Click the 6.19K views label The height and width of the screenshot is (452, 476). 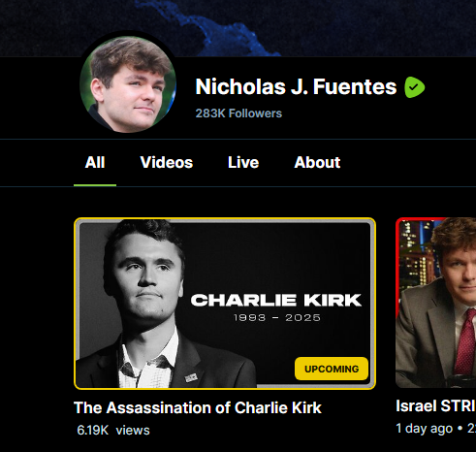pyautogui.click(x=113, y=431)
